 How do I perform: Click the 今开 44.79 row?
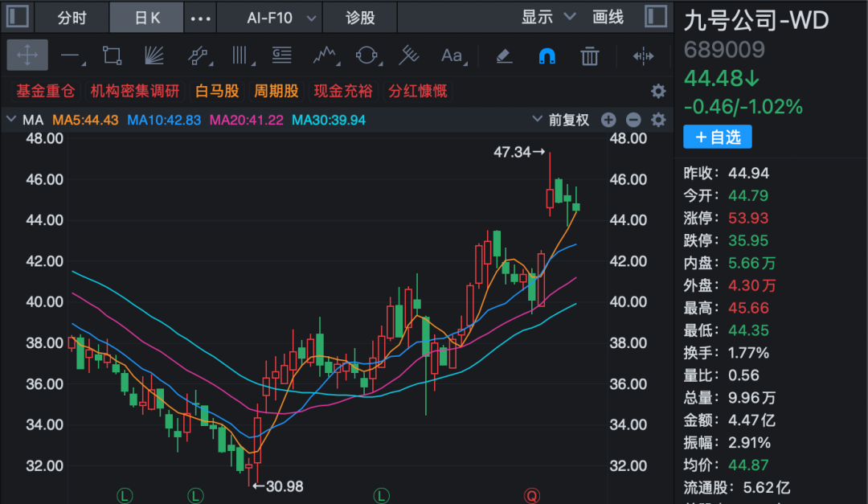(727, 195)
